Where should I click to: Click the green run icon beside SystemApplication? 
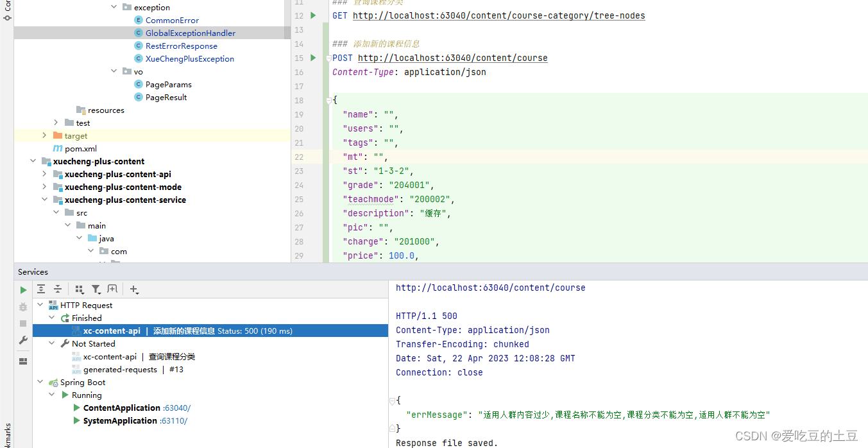[x=77, y=421]
